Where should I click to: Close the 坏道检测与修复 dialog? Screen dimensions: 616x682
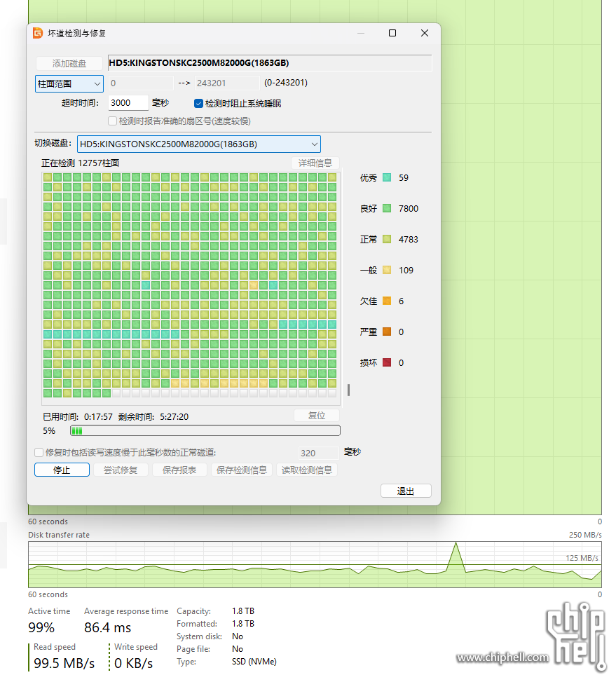425,33
